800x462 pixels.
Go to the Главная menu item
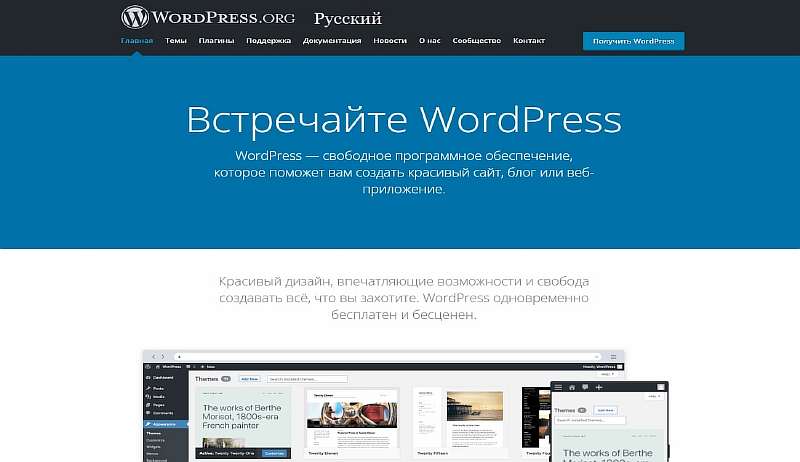pos(137,40)
